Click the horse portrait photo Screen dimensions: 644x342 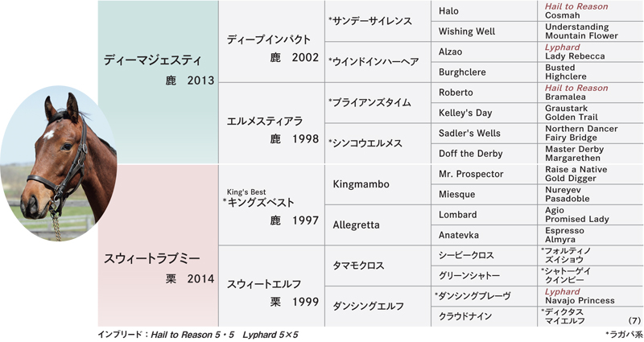[x=58, y=163]
